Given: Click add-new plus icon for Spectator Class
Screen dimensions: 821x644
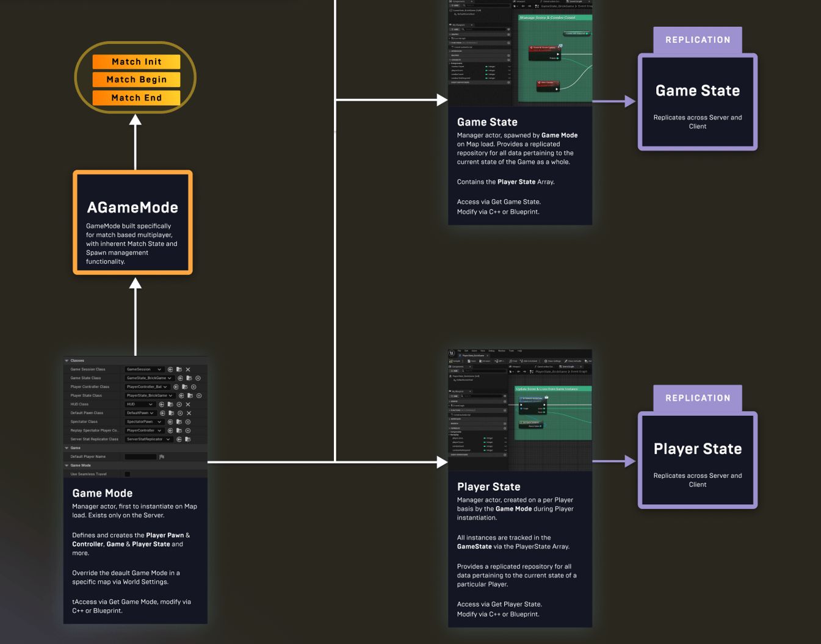Looking at the screenshot, I should pyautogui.click(x=188, y=422).
